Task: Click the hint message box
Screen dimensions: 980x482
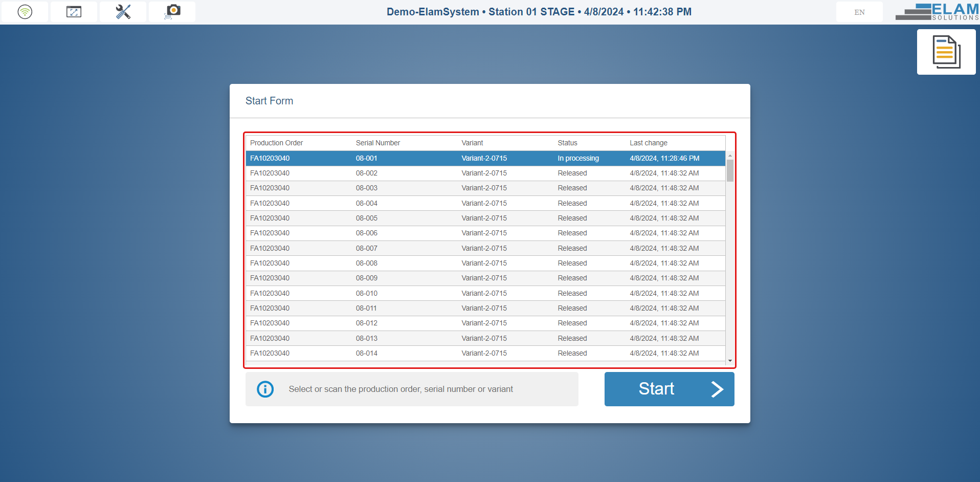Action: pos(412,389)
